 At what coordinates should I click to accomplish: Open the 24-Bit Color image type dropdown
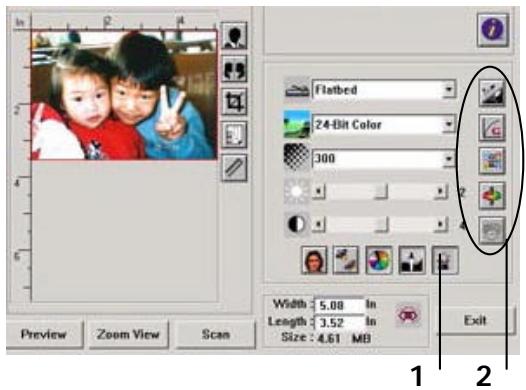[384, 125]
